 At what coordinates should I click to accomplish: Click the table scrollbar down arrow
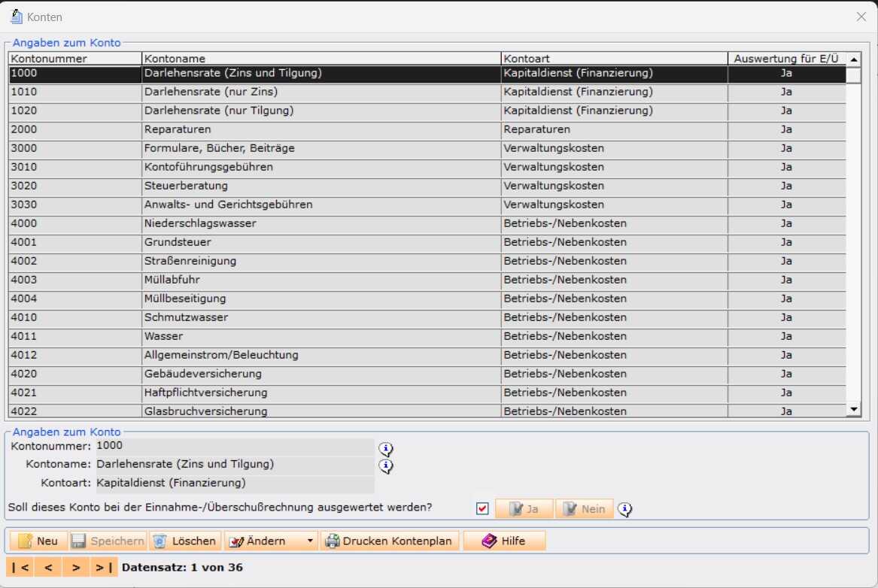pyautogui.click(x=854, y=410)
